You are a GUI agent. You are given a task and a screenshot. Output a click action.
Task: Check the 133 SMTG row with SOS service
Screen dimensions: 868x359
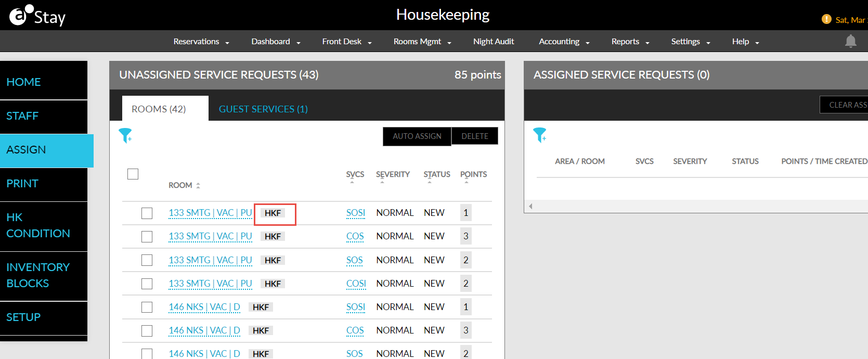tap(147, 260)
